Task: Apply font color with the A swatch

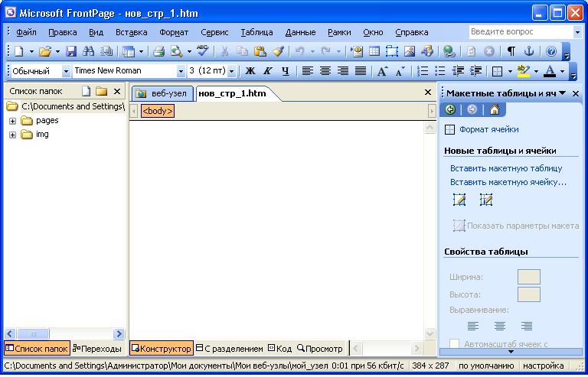Action: tap(550, 71)
